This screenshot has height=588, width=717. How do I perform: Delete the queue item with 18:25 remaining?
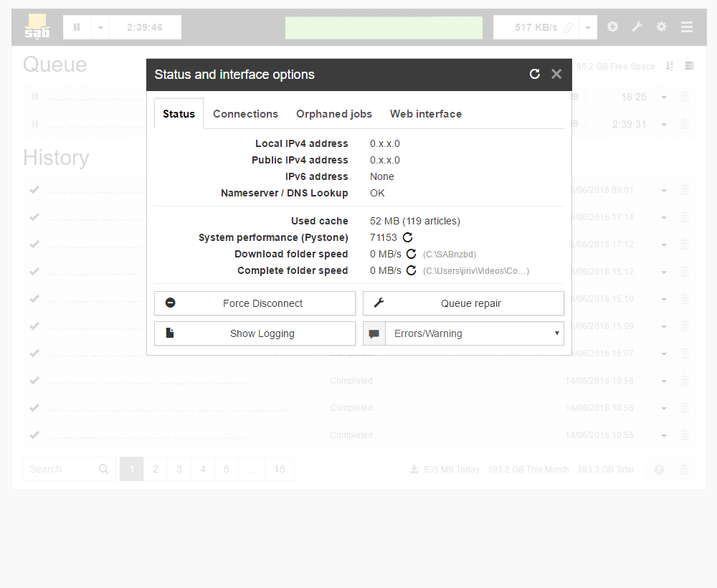pos(685,97)
